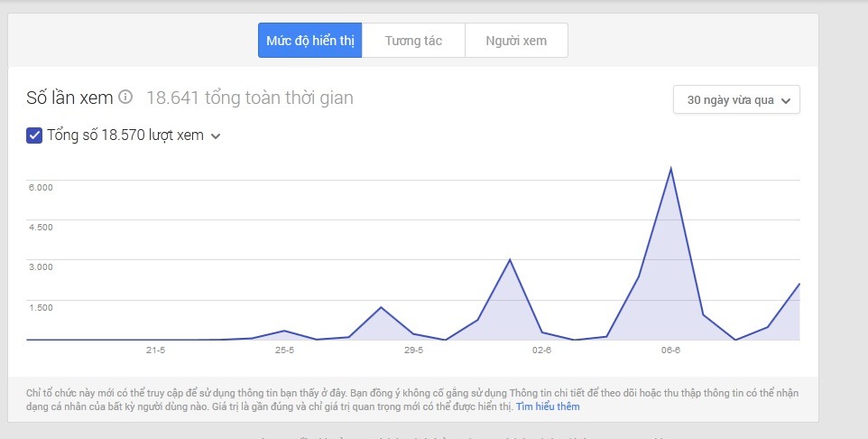
Task: Expand the chevron after Tổng số lượt xem
Action: 216,136
